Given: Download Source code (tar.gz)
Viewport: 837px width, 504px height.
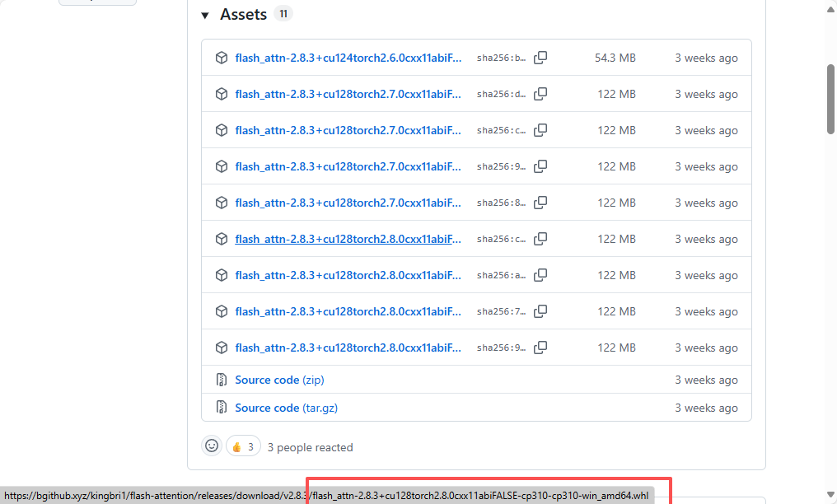Looking at the screenshot, I should click(273, 408).
